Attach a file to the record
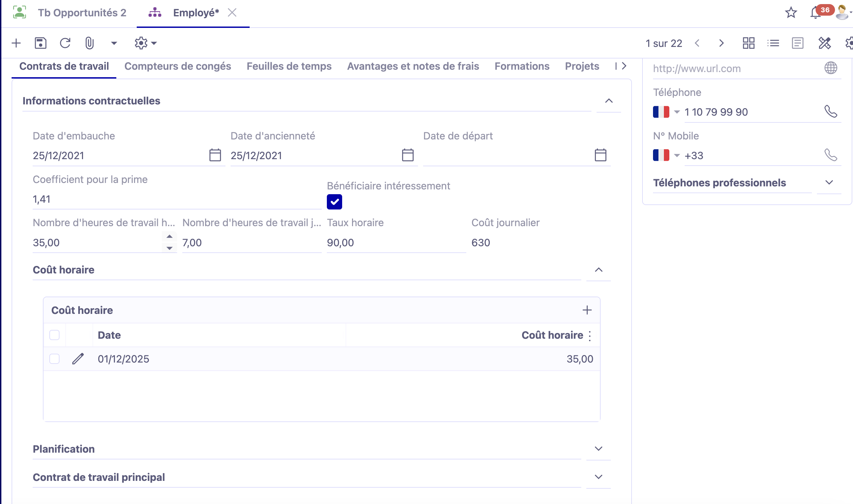 click(89, 43)
